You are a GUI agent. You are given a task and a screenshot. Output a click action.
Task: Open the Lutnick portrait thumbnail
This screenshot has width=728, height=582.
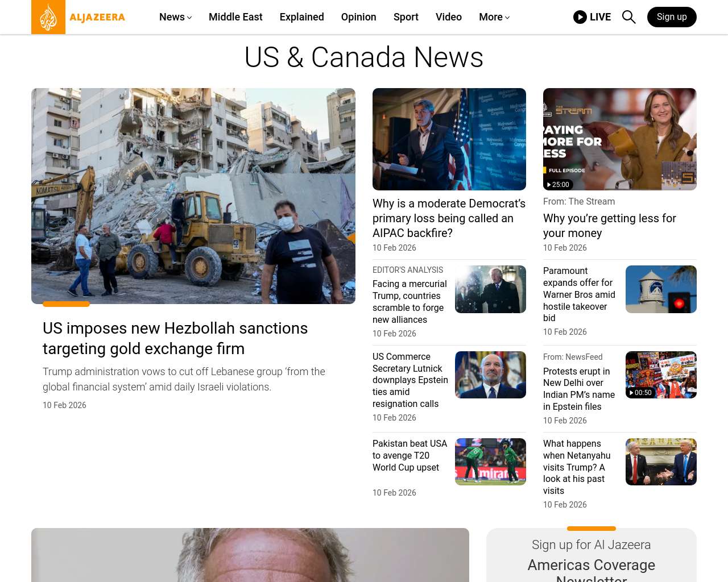coord(490,375)
